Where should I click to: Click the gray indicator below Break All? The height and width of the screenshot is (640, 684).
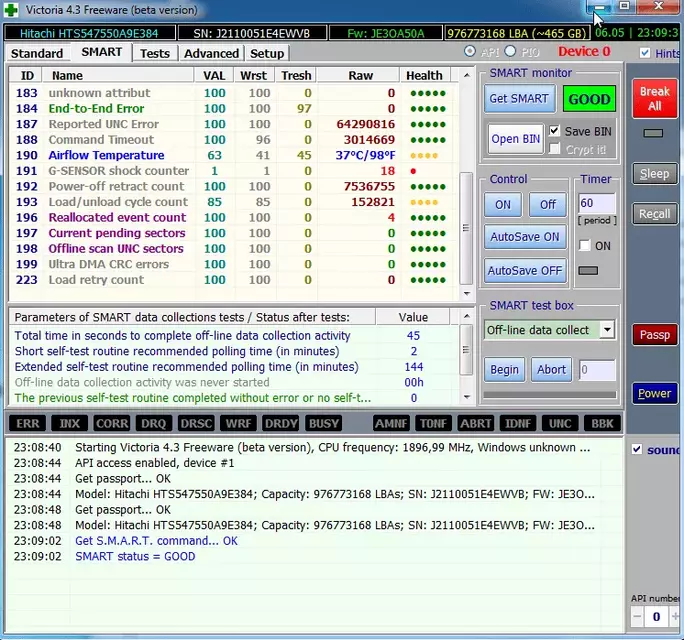(653, 133)
